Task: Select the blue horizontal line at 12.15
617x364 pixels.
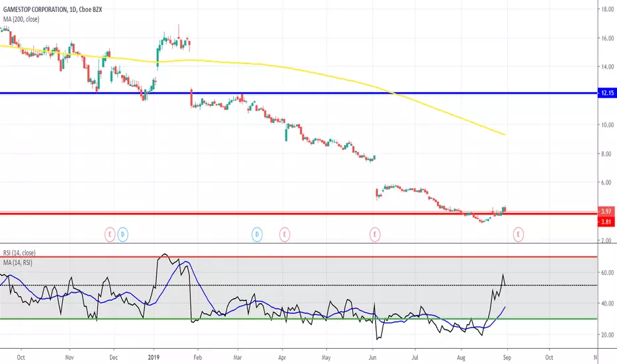Action: pos(299,93)
